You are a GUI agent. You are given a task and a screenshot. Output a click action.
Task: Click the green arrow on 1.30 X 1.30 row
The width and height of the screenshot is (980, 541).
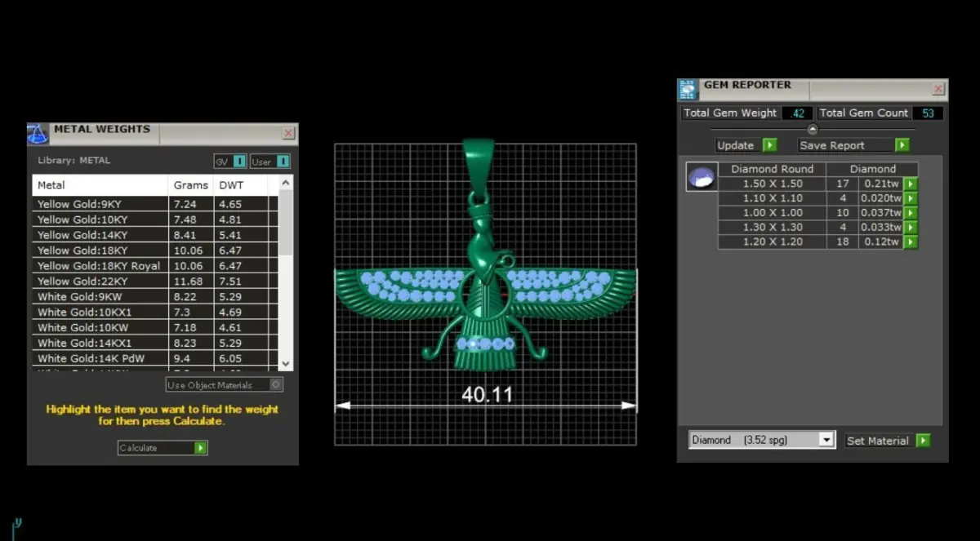click(x=911, y=228)
